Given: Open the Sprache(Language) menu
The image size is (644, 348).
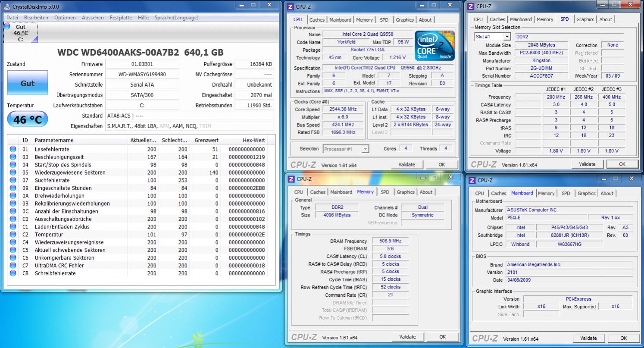Looking at the screenshot, I should tap(176, 18).
